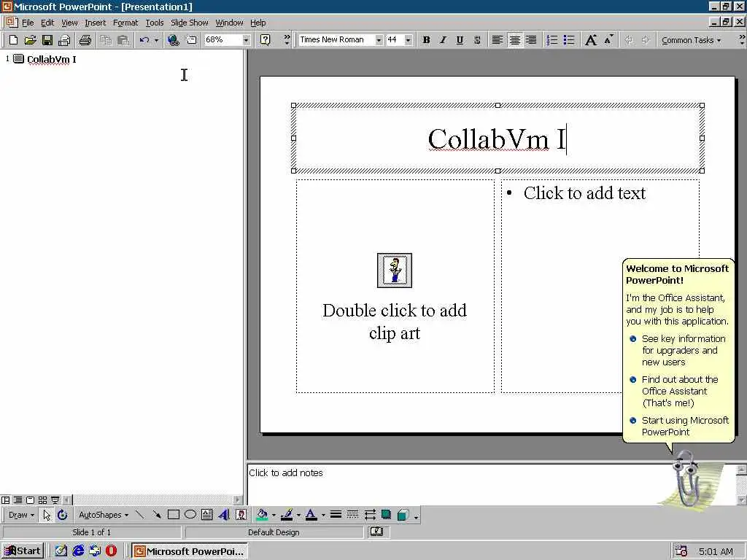The width and height of the screenshot is (747, 560).
Task: Click the Line Color brush swatch
Action: [x=287, y=515]
